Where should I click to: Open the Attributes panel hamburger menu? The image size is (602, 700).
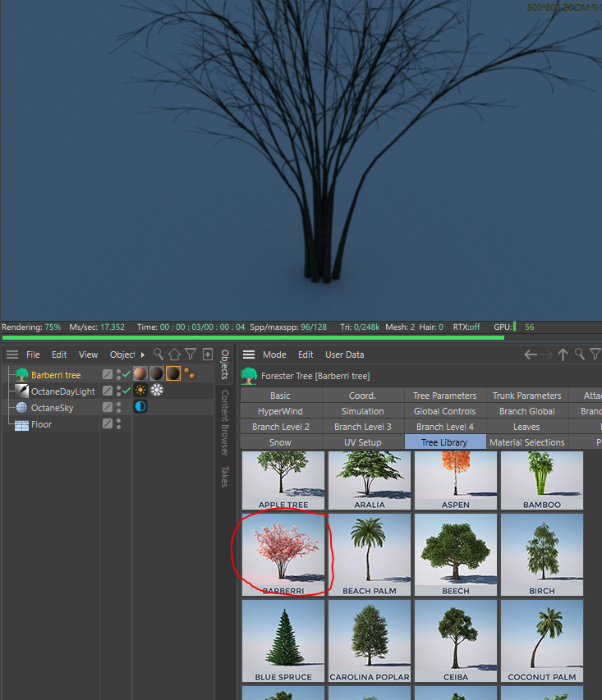click(249, 355)
